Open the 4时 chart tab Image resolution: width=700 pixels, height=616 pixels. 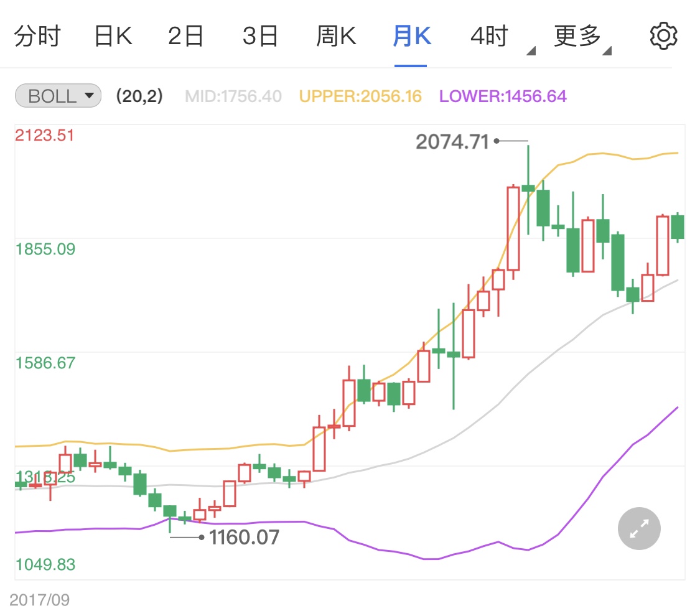489,36
